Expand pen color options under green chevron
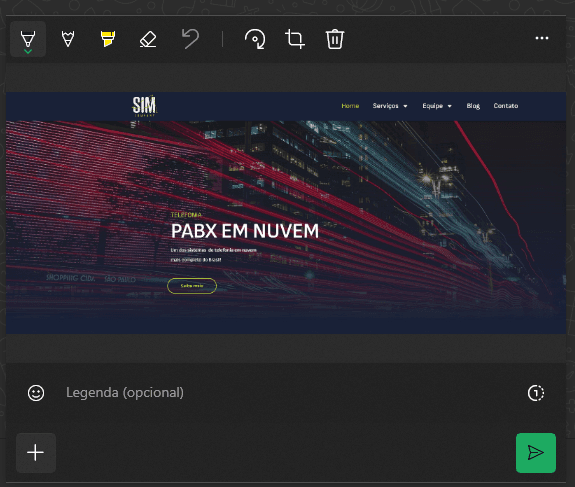Image resolution: width=575 pixels, height=487 pixels. click(x=28, y=52)
